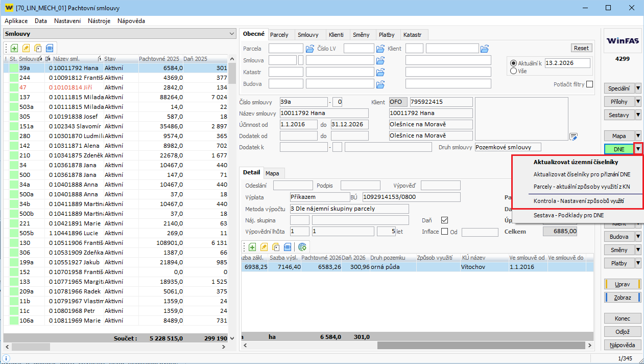Screen dimensions: 644x364
Task: Click the globe map icon in detail toolbar
Action: [302, 246]
